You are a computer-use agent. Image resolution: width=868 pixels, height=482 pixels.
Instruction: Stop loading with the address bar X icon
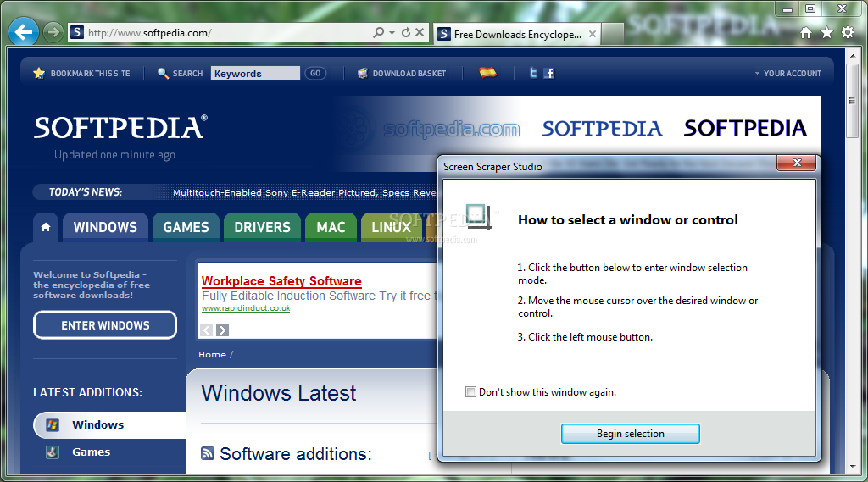click(x=420, y=33)
